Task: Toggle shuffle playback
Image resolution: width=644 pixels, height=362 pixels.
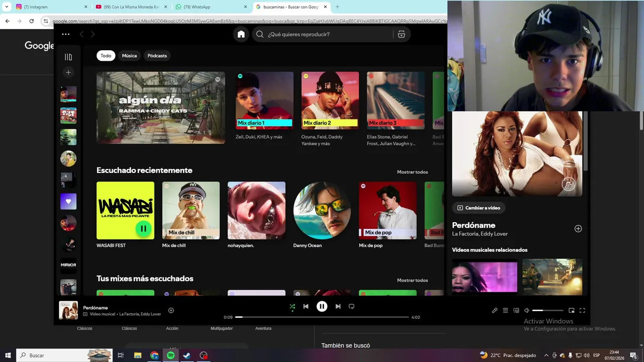Action: (292, 306)
